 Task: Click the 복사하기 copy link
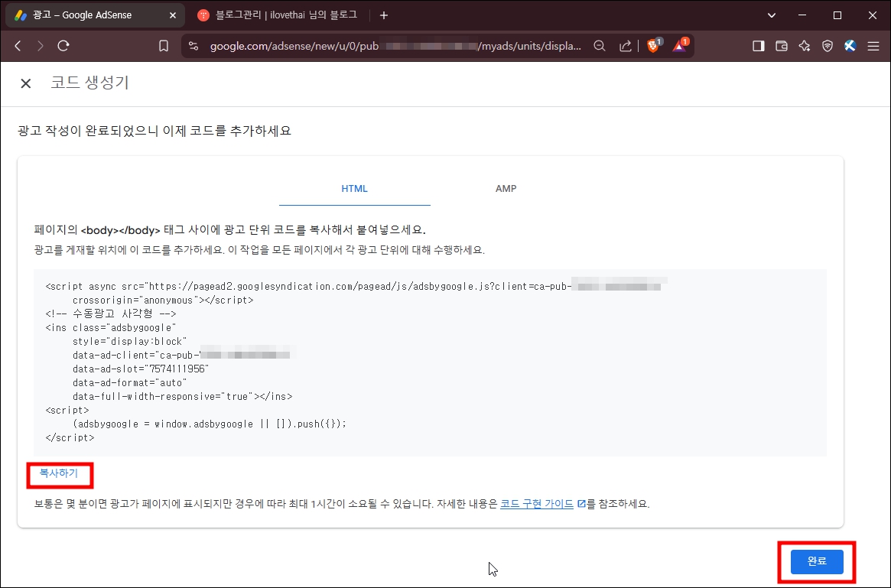point(59,473)
